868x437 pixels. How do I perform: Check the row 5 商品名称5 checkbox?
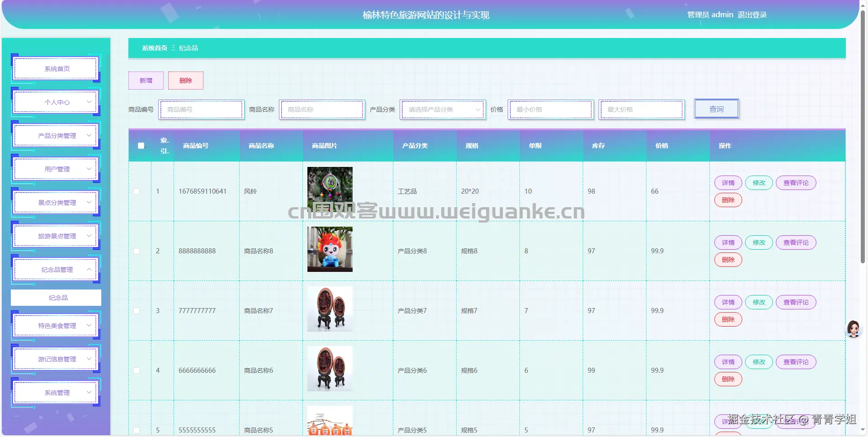[x=137, y=430]
